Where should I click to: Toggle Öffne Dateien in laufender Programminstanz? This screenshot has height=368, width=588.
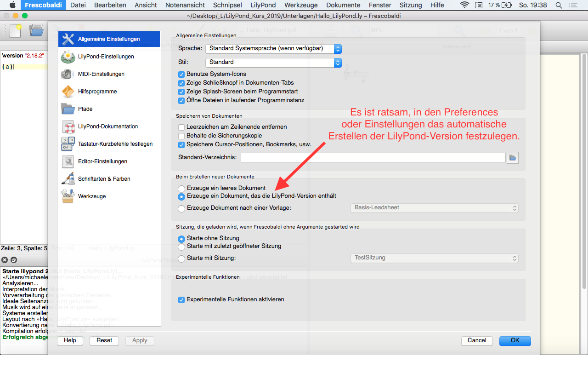click(x=181, y=100)
